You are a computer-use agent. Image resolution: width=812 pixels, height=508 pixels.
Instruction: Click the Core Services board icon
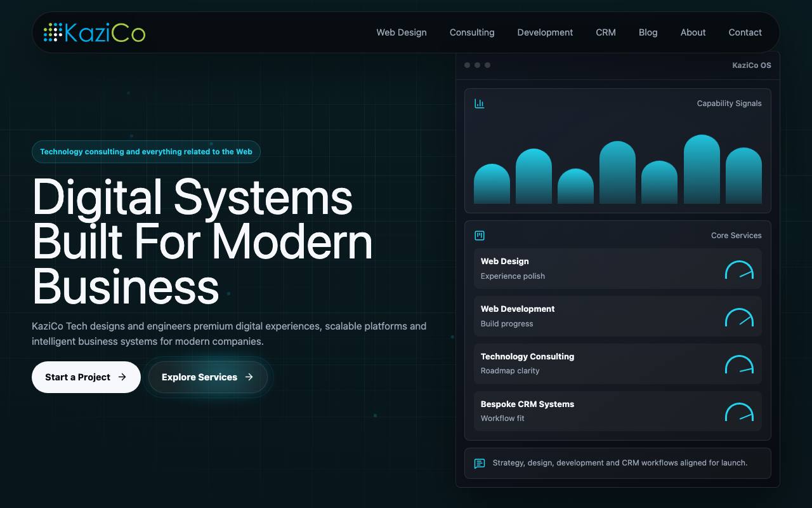pos(480,236)
